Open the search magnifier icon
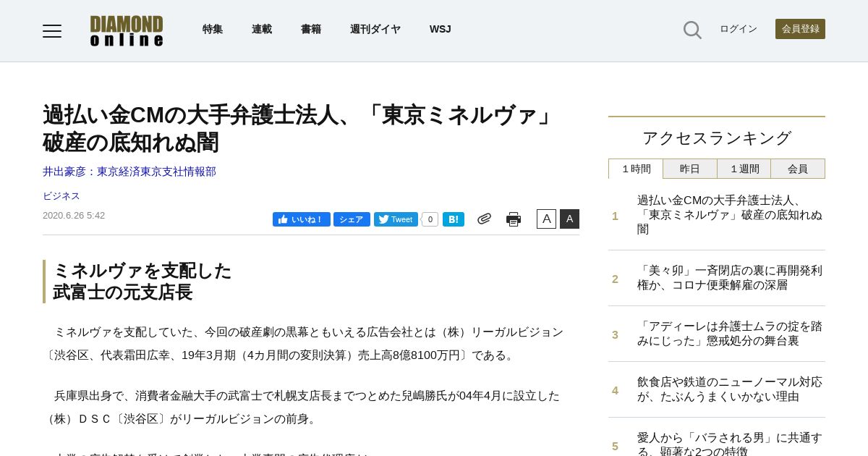The height and width of the screenshot is (456, 868). click(692, 30)
